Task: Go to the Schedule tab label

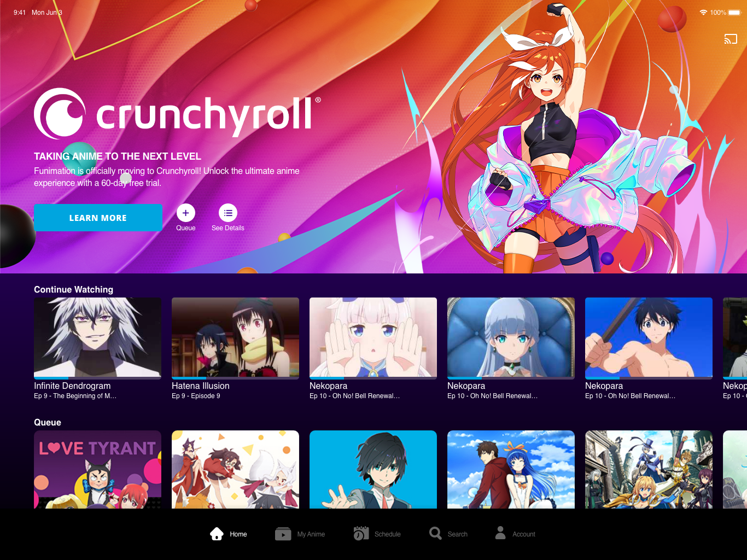Action: pos(388,534)
